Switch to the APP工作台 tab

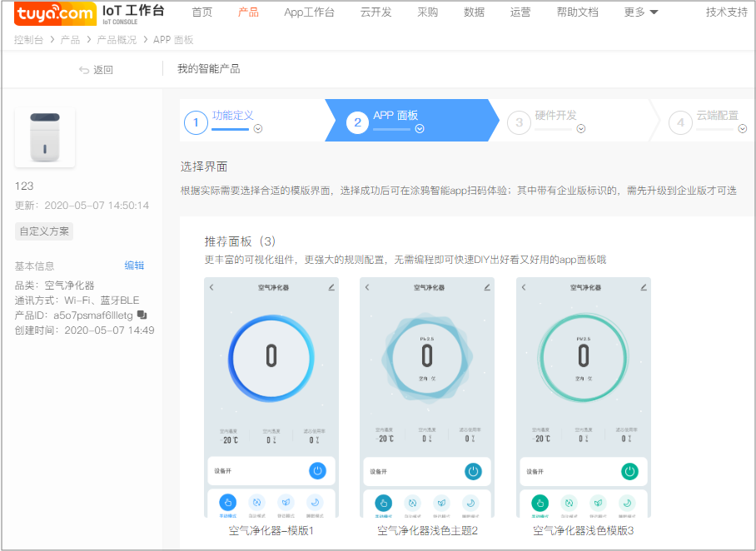point(309,12)
